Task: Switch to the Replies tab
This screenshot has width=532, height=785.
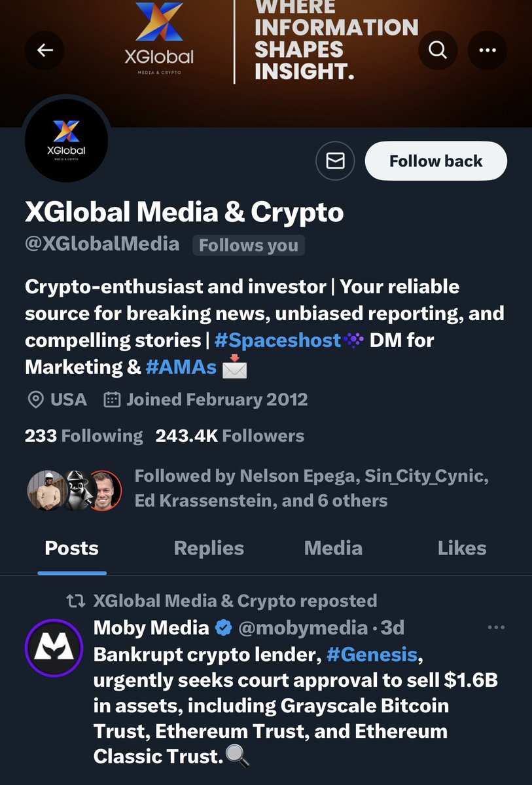Action: 209,548
